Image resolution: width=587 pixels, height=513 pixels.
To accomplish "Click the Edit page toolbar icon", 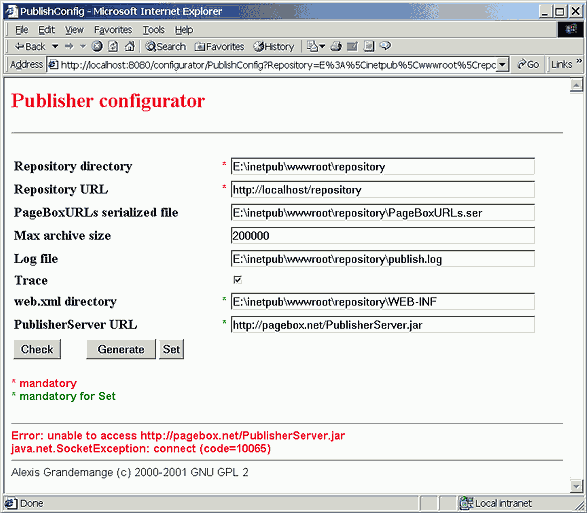I will click(352, 46).
